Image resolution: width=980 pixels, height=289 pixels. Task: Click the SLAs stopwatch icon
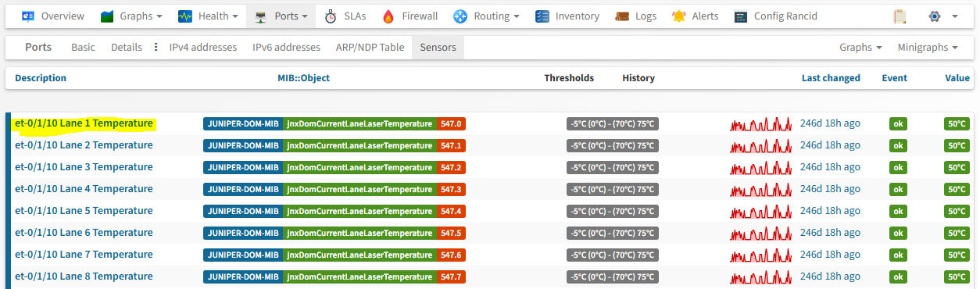[x=331, y=16]
